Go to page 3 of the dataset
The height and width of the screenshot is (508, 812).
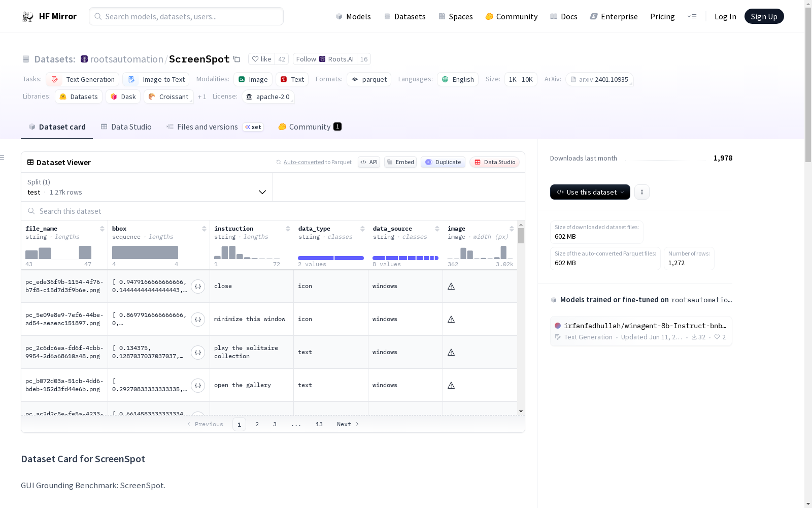(x=275, y=424)
